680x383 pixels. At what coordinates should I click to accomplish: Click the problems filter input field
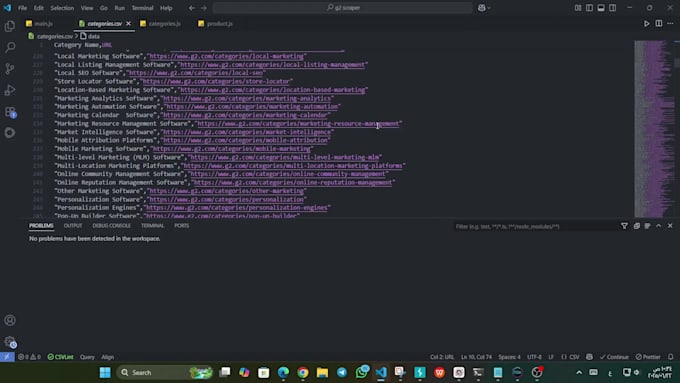coord(536,226)
